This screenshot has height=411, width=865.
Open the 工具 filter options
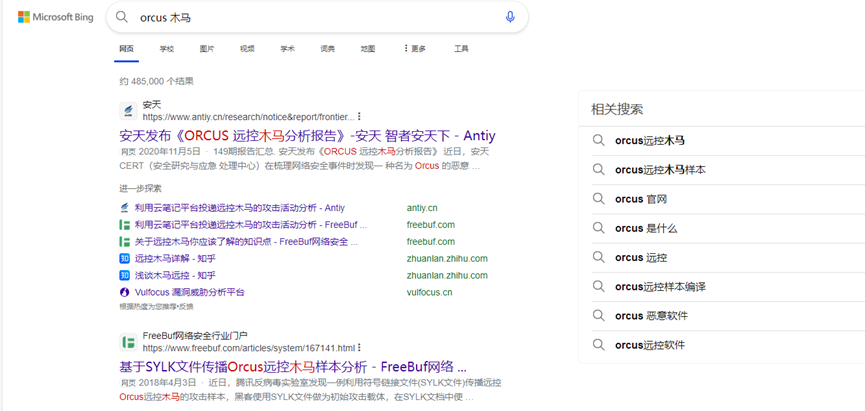[x=461, y=49]
